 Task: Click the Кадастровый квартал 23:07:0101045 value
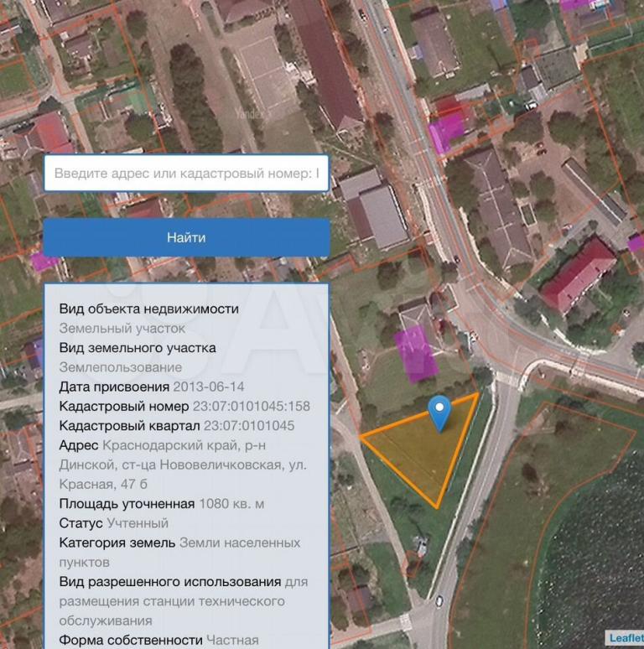(x=249, y=426)
